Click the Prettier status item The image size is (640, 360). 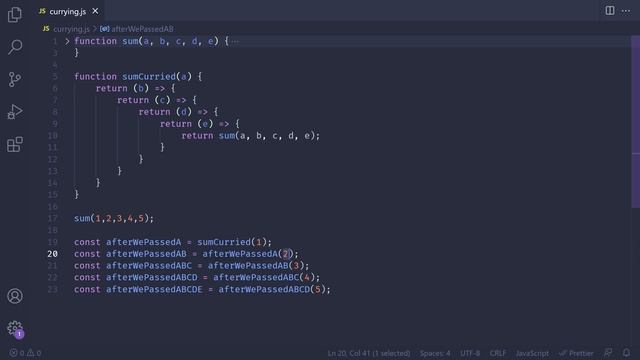pyautogui.click(x=576, y=353)
